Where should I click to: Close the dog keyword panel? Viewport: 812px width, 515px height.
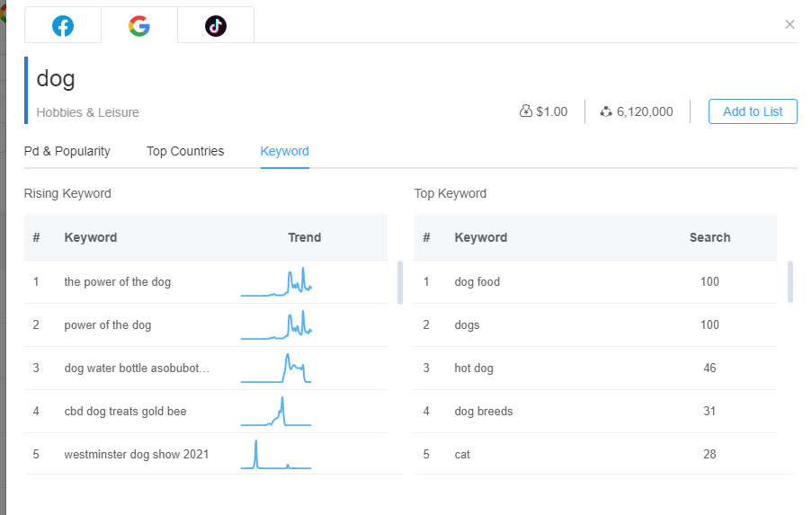[790, 24]
